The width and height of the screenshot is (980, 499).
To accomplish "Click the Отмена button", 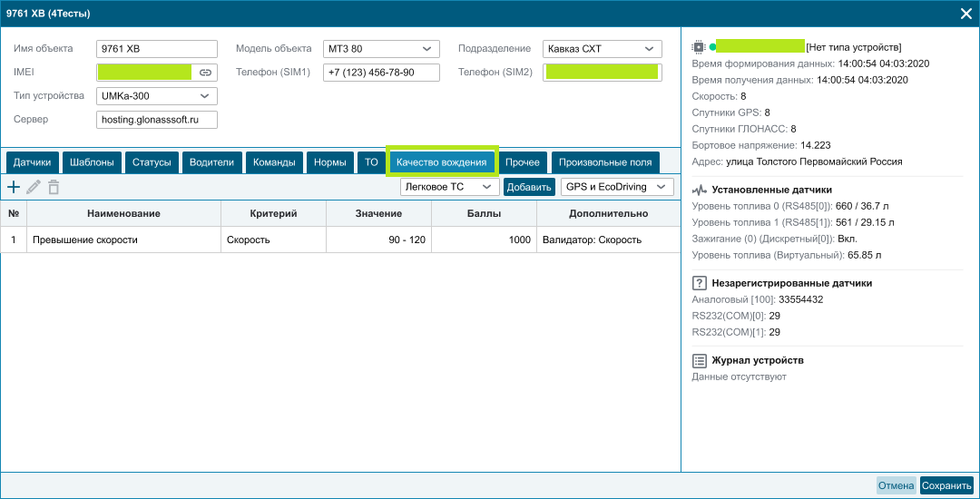I will tap(897, 486).
